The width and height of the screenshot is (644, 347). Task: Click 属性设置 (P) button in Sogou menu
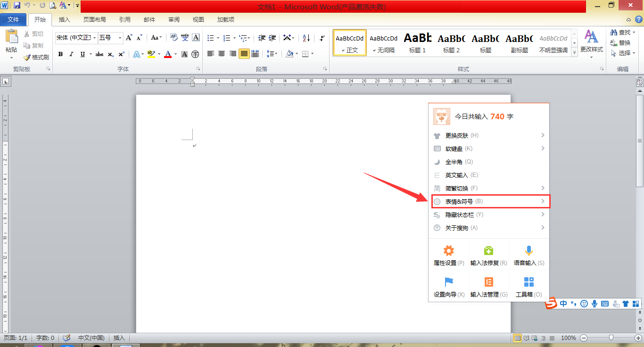[449, 256]
